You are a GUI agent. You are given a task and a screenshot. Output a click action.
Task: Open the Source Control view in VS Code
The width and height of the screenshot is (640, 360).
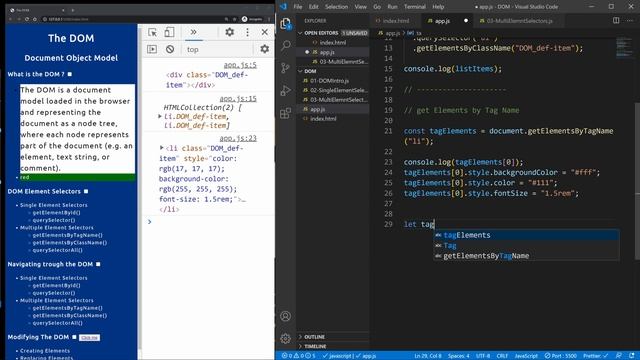[x=286, y=68]
